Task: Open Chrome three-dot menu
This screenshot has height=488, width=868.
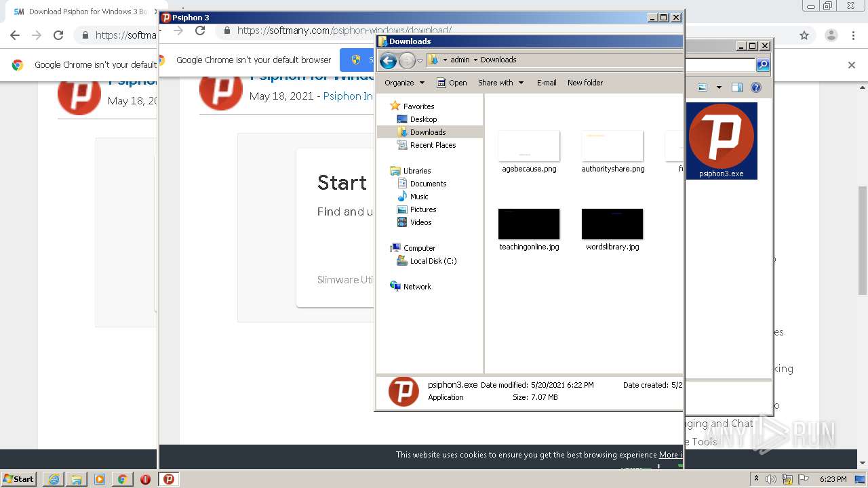Action: [x=854, y=35]
